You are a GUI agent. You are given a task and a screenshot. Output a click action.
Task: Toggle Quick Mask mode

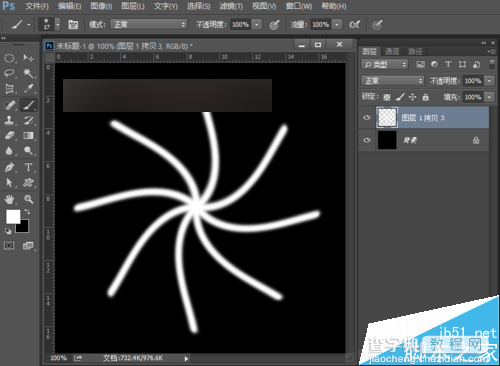(x=9, y=246)
